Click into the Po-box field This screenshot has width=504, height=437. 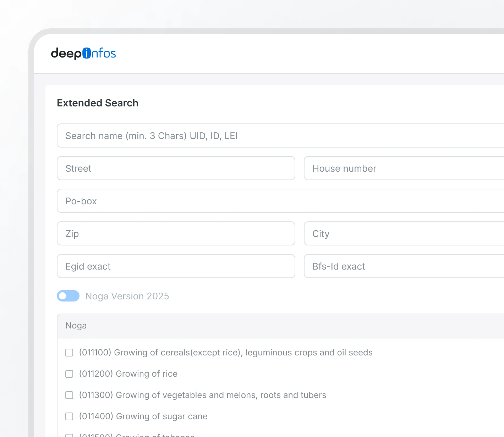280,201
